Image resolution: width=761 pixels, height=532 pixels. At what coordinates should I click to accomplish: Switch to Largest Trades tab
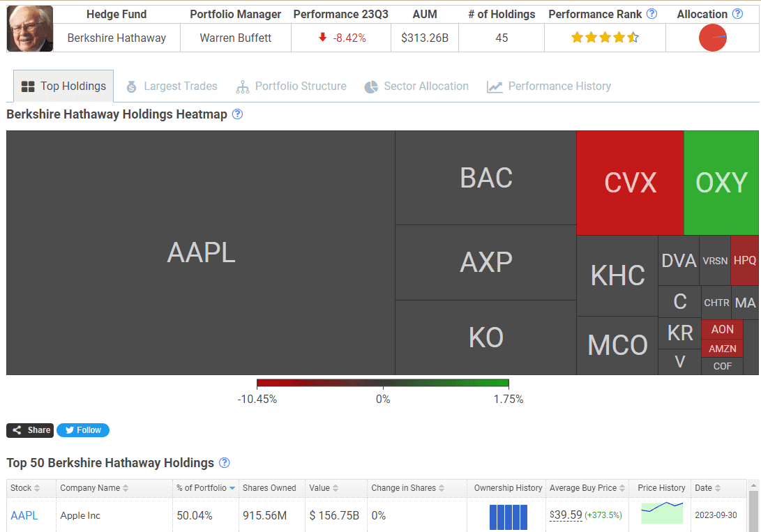pyautogui.click(x=172, y=86)
